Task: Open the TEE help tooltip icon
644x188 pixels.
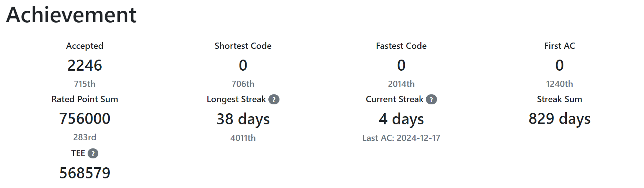Action: pyautogui.click(x=93, y=154)
